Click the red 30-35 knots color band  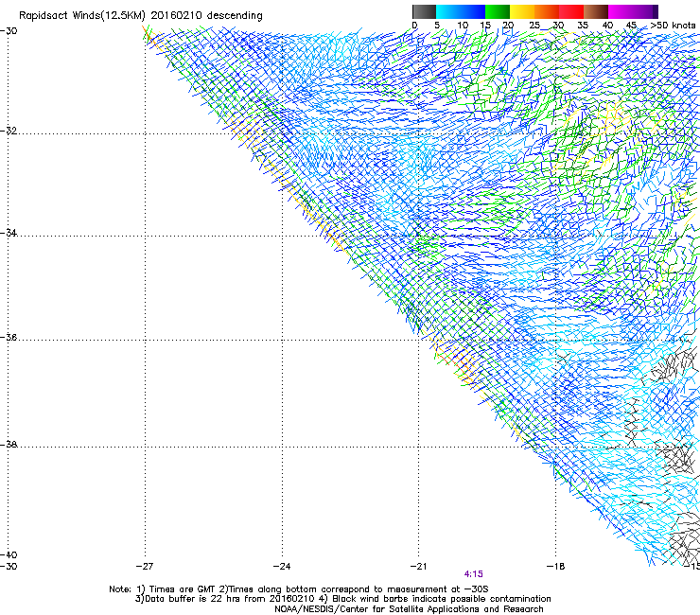571,11
